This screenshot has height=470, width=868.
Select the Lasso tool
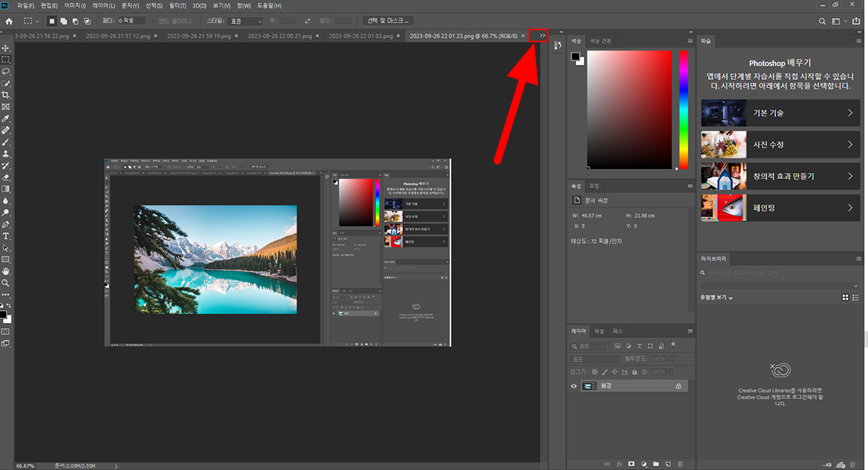click(5, 72)
